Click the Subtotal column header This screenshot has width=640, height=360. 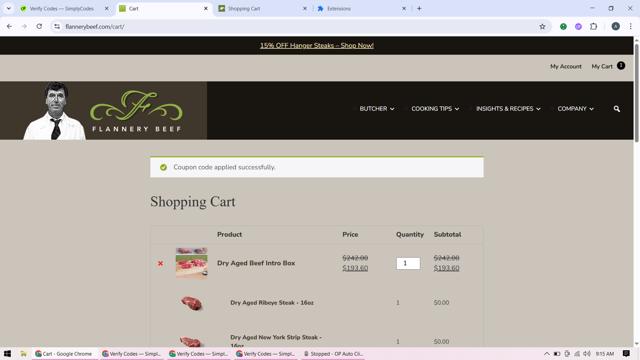tap(447, 234)
